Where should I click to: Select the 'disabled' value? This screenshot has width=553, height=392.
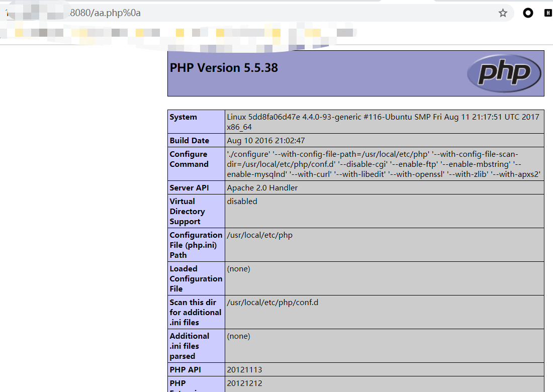(242, 202)
